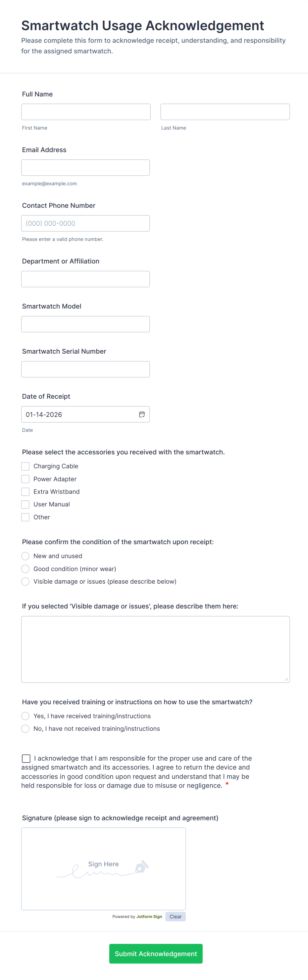Check the Power Adapter accessory
This screenshot has height=980, width=308.
pyautogui.click(x=25, y=479)
